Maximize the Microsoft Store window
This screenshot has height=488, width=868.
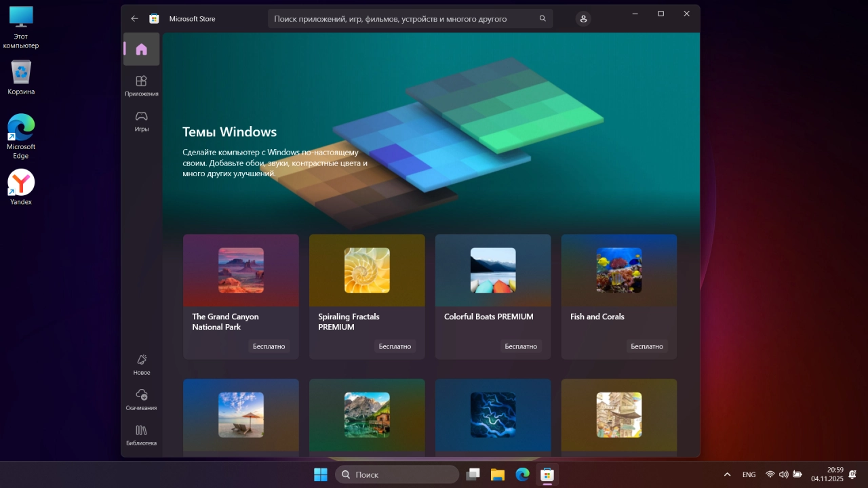[660, 14]
